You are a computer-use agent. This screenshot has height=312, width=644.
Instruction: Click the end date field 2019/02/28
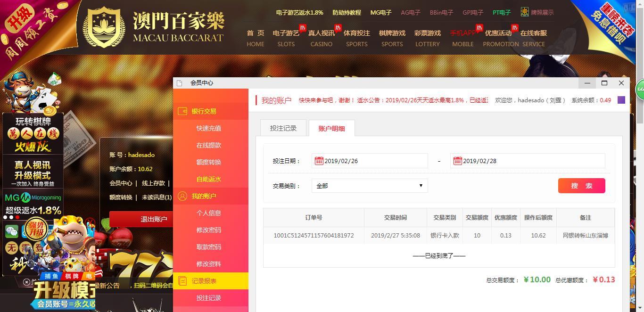click(x=528, y=161)
